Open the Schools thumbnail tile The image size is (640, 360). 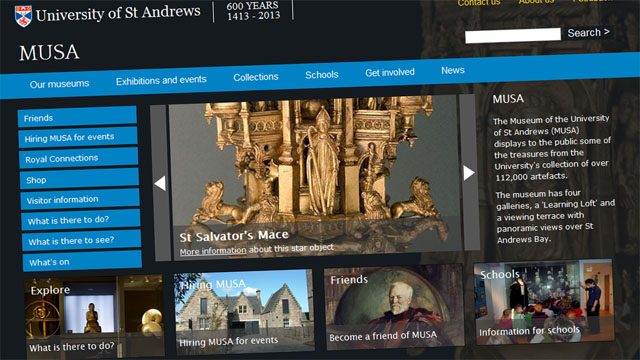544,302
